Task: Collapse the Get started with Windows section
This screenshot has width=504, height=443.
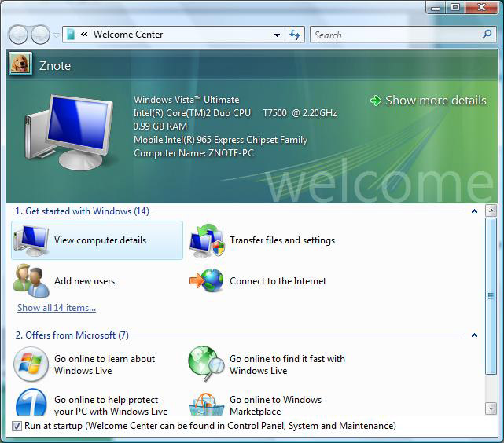Action: tap(474, 211)
